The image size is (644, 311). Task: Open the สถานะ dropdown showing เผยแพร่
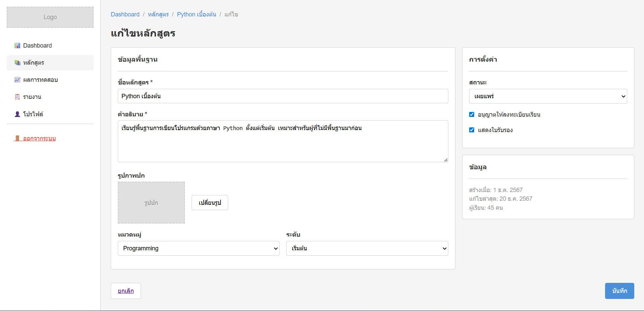click(548, 96)
